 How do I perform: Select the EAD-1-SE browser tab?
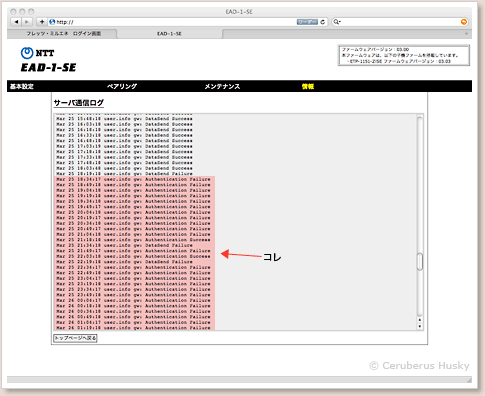coord(169,34)
